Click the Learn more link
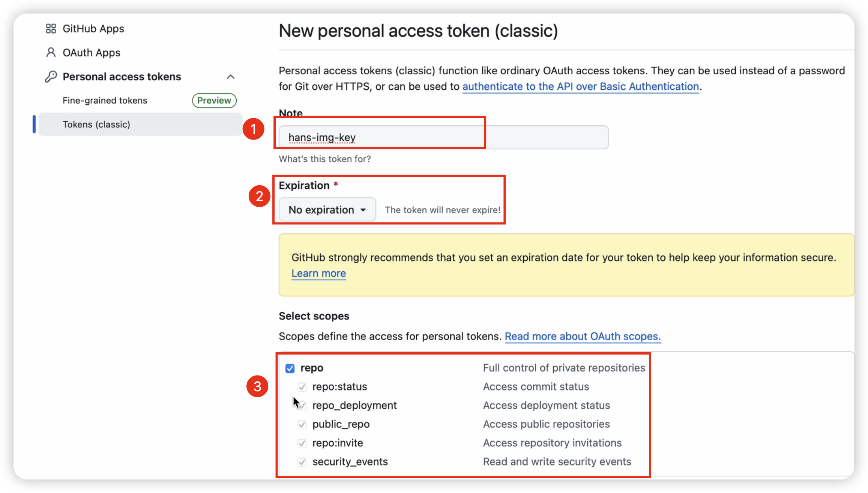Viewport: 868px width, 493px height. coord(318,274)
